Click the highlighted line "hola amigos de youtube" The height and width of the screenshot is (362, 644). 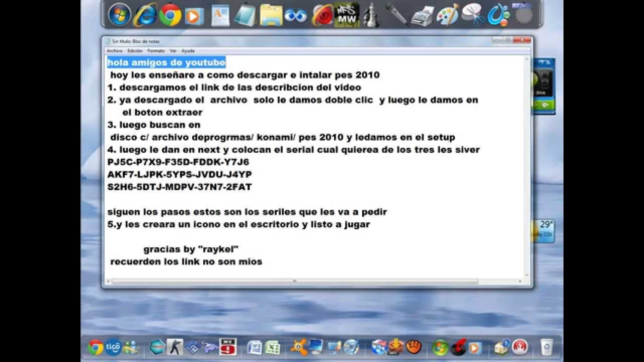[166, 62]
